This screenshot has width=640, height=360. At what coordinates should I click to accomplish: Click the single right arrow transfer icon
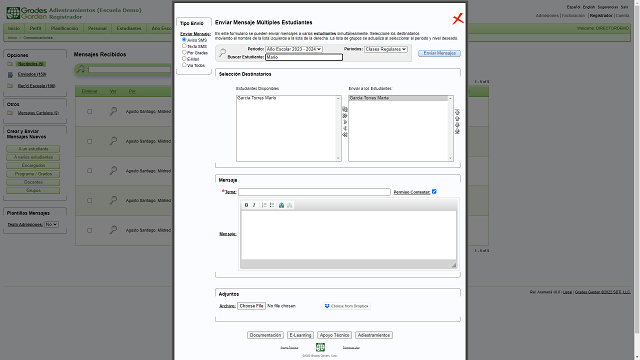tap(345, 122)
